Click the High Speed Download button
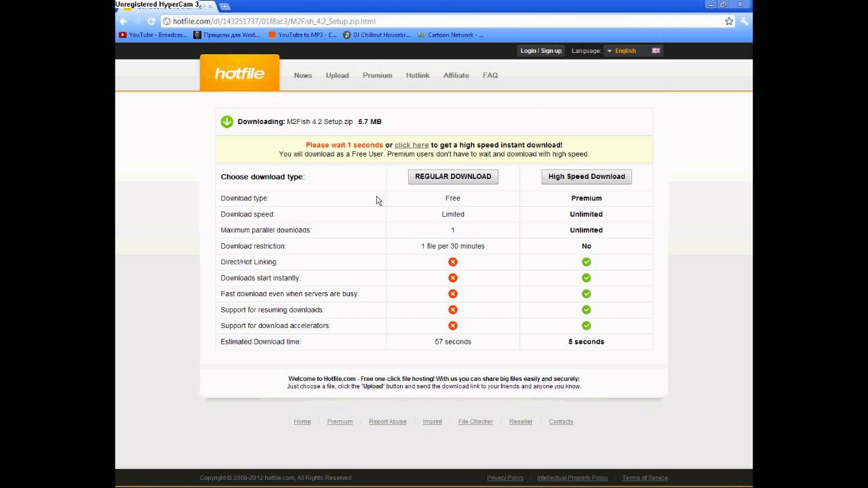The width and height of the screenshot is (868, 488). [x=587, y=176]
